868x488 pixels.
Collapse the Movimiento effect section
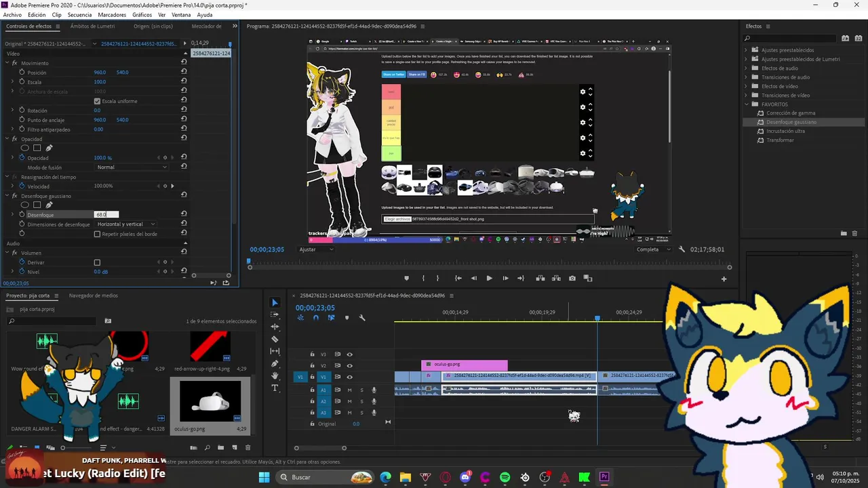coord(7,63)
